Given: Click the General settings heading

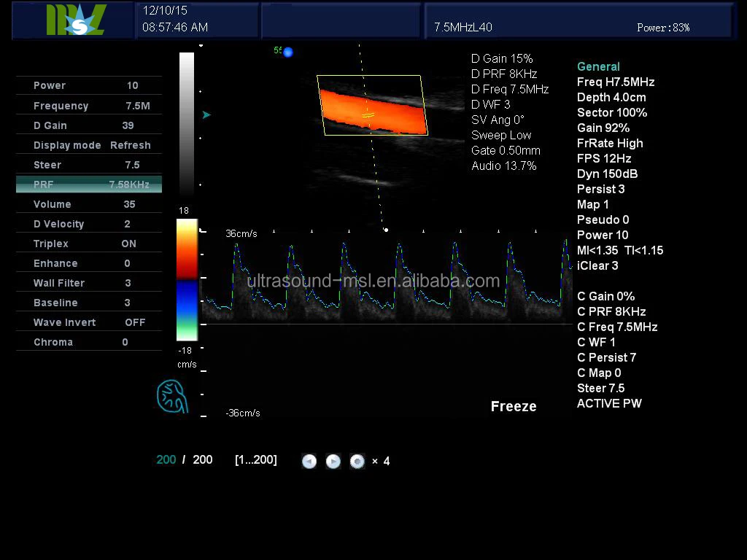Looking at the screenshot, I should pos(598,66).
